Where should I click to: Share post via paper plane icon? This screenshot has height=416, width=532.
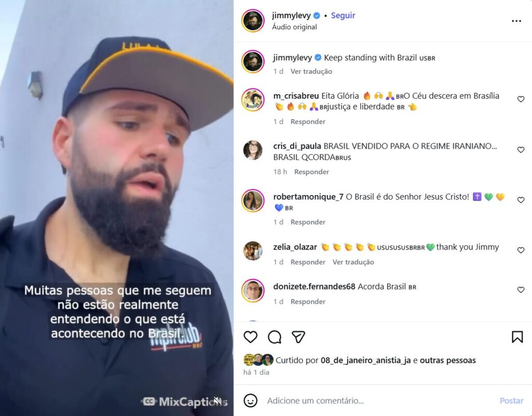298,337
